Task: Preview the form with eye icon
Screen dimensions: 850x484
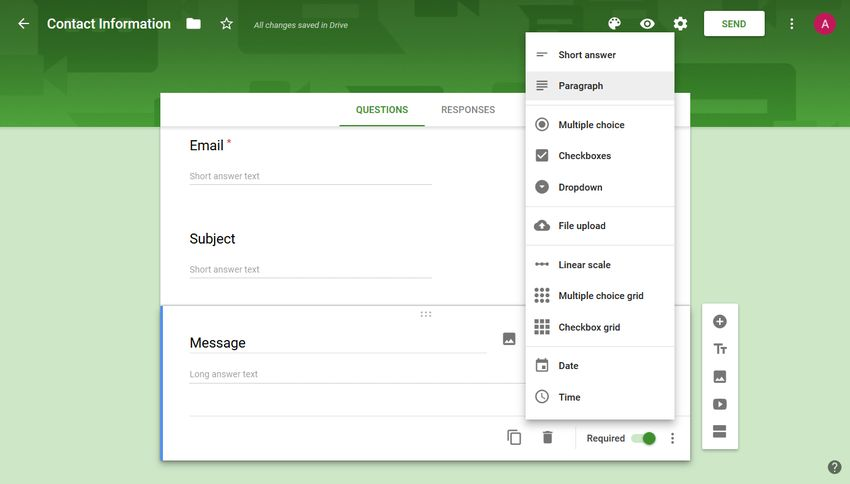Action: 647,24
